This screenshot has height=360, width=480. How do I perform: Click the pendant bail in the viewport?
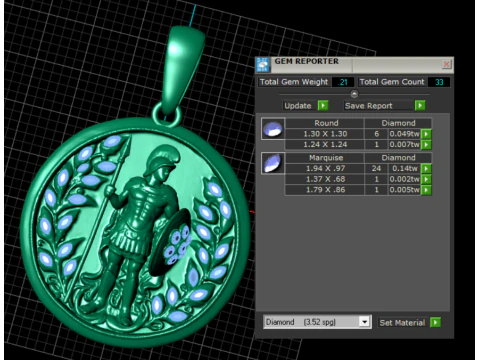coord(182,68)
